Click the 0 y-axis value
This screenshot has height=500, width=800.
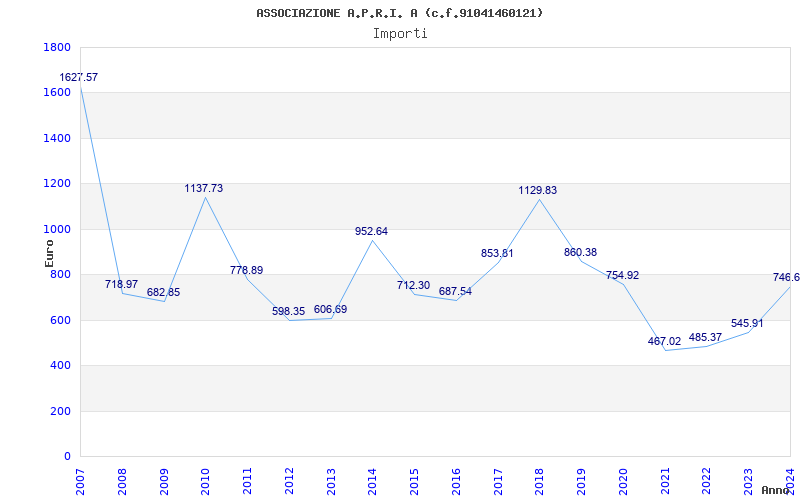[x=67, y=457]
